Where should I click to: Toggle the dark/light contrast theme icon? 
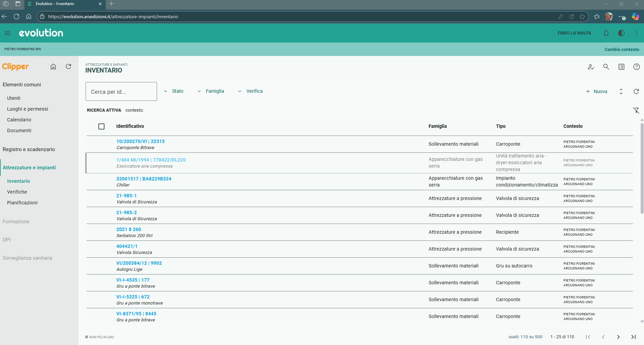coord(621,33)
